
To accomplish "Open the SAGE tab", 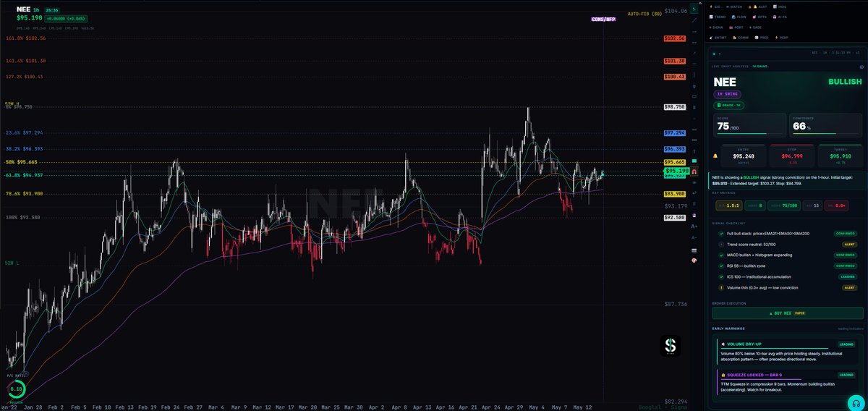I will click(x=755, y=27).
